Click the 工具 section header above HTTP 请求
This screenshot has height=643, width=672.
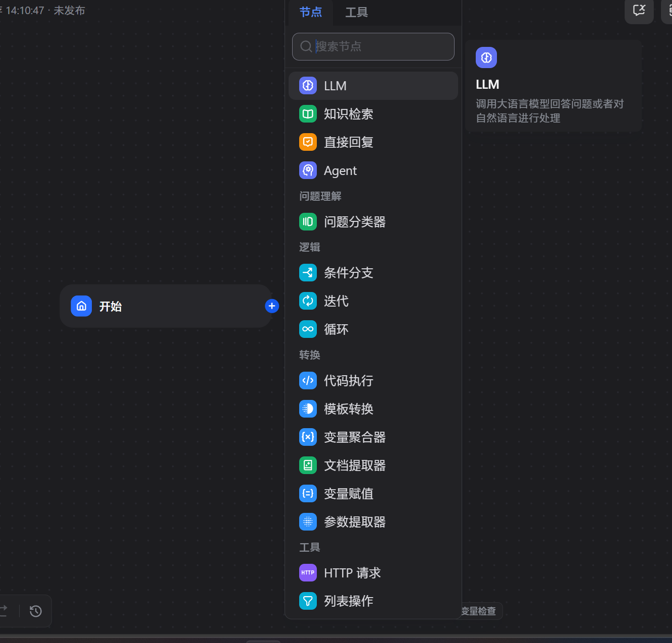(x=310, y=547)
